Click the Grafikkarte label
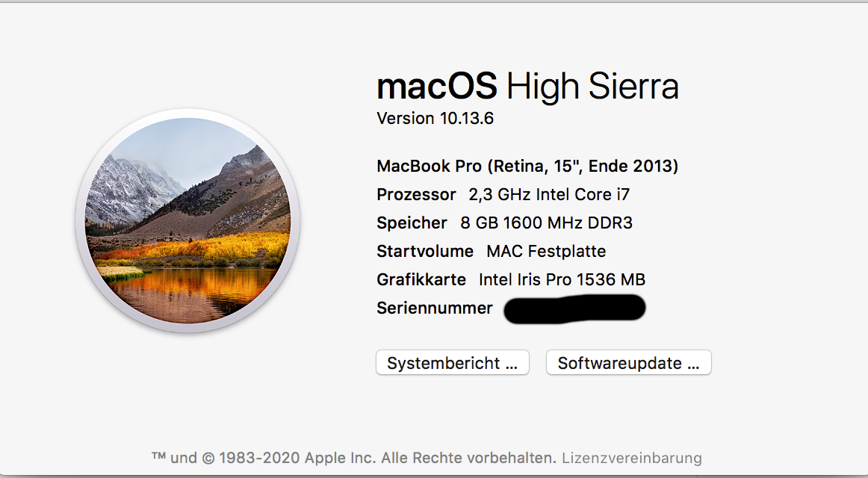The image size is (868, 478). 421,279
